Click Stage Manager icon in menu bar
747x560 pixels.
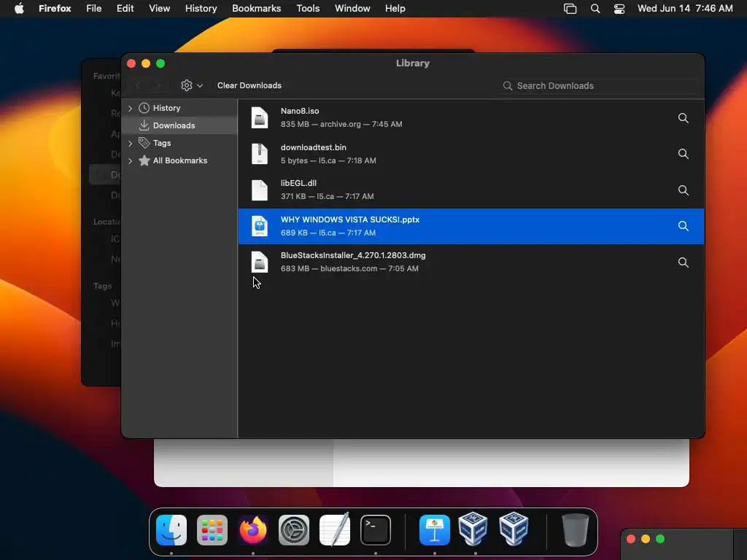click(570, 9)
